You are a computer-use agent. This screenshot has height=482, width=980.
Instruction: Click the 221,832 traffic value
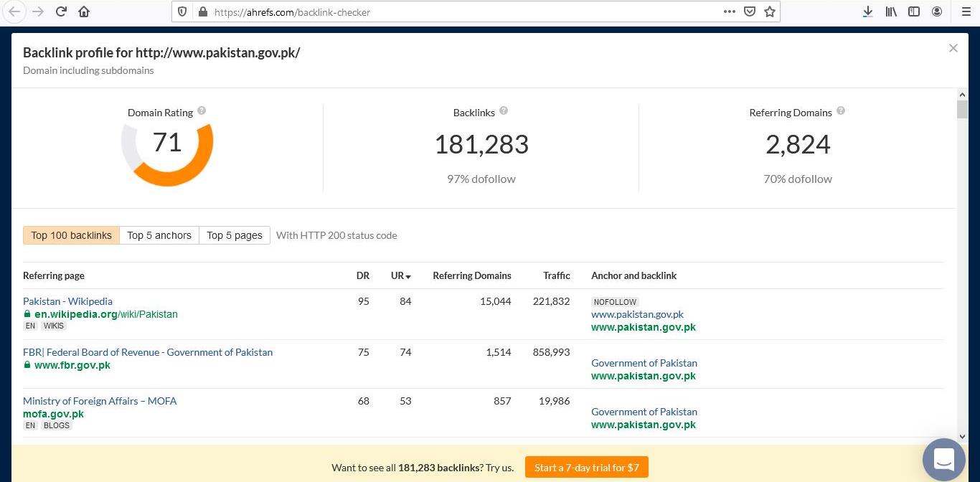point(552,301)
